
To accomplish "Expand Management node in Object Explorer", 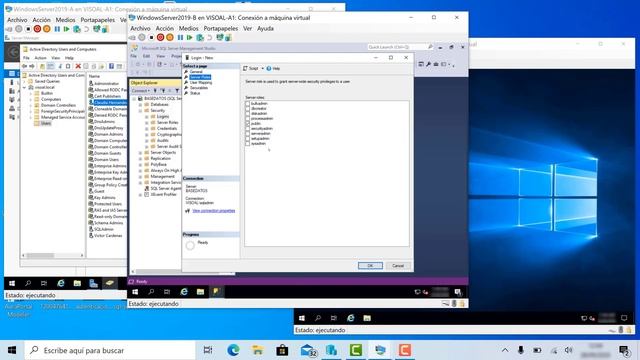I will click(x=140, y=177).
